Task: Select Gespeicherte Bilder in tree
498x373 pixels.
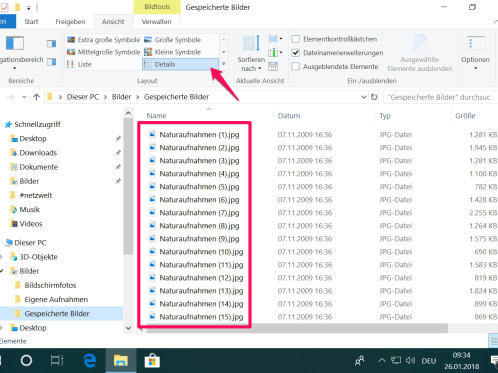Action: [x=61, y=314]
